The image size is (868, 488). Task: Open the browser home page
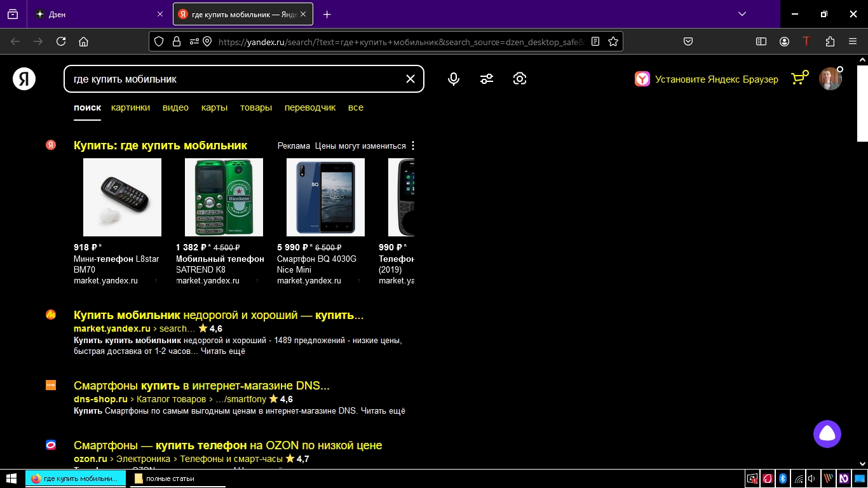pyautogui.click(x=83, y=41)
